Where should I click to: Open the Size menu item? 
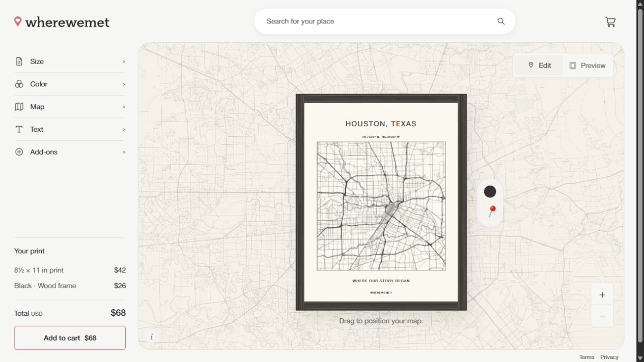tap(70, 62)
